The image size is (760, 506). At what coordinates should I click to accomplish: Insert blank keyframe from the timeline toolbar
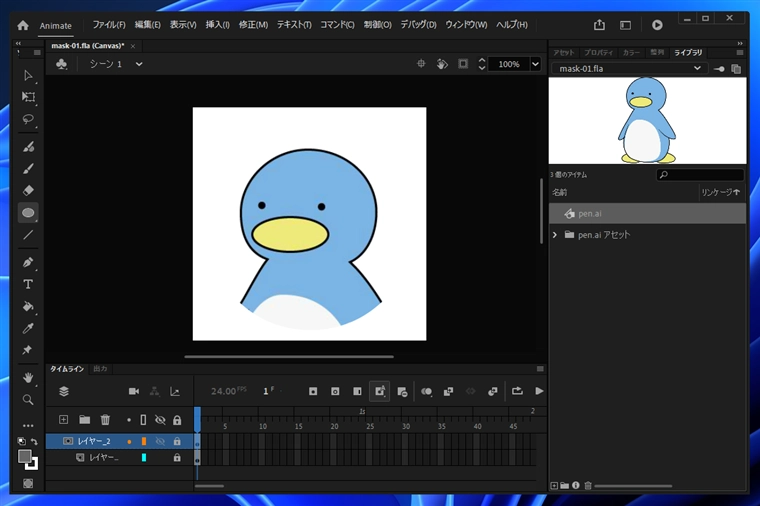(x=335, y=391)
